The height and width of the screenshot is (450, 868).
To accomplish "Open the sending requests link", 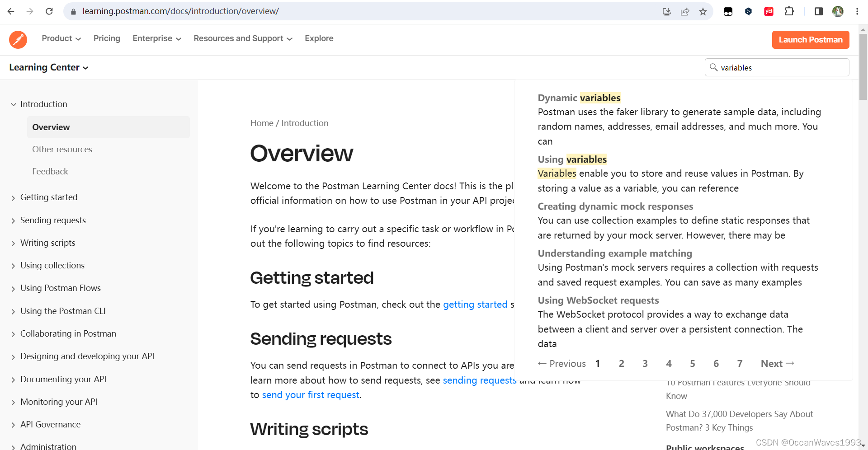I will pos(480,380).
